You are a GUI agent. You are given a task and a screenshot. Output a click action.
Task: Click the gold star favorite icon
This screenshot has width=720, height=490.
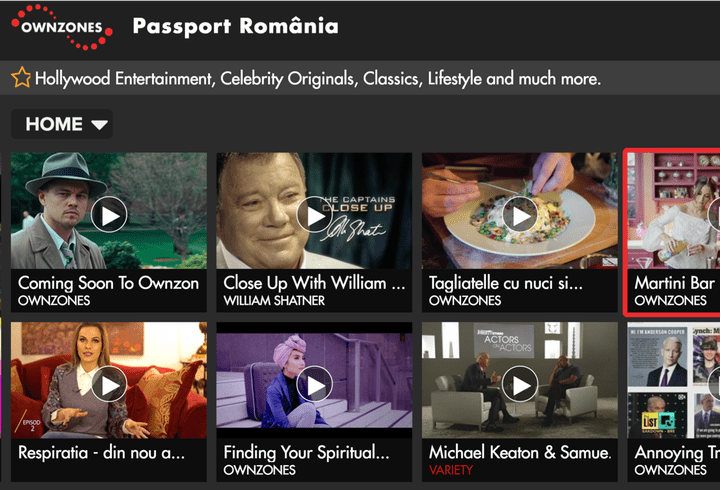click(21, 77)
